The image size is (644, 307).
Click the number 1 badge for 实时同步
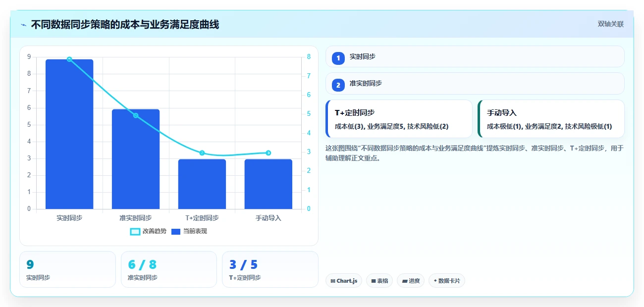338,58
